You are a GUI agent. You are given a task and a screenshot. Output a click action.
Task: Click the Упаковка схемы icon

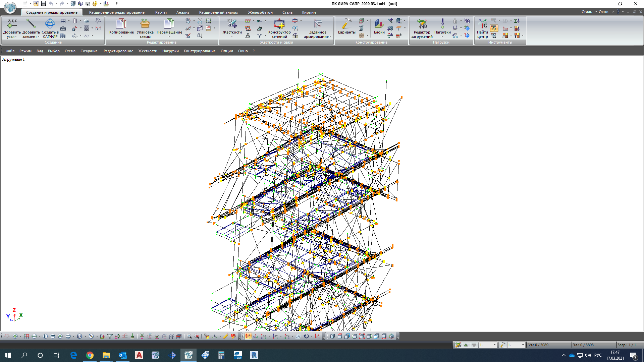(145, 24)
